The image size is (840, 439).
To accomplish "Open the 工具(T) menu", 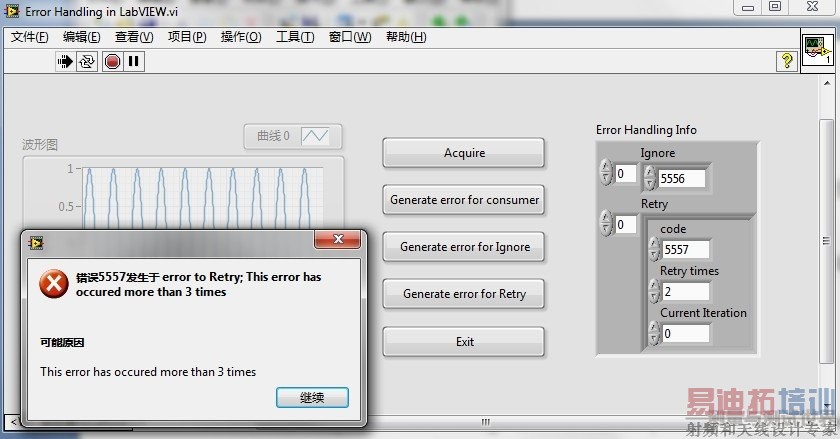I will [x=295, y=37].
